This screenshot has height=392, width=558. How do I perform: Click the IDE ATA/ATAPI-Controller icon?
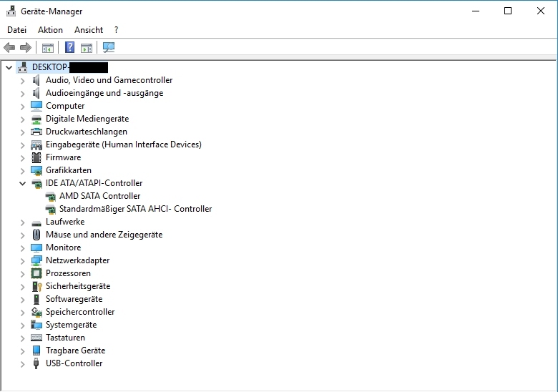36,183
